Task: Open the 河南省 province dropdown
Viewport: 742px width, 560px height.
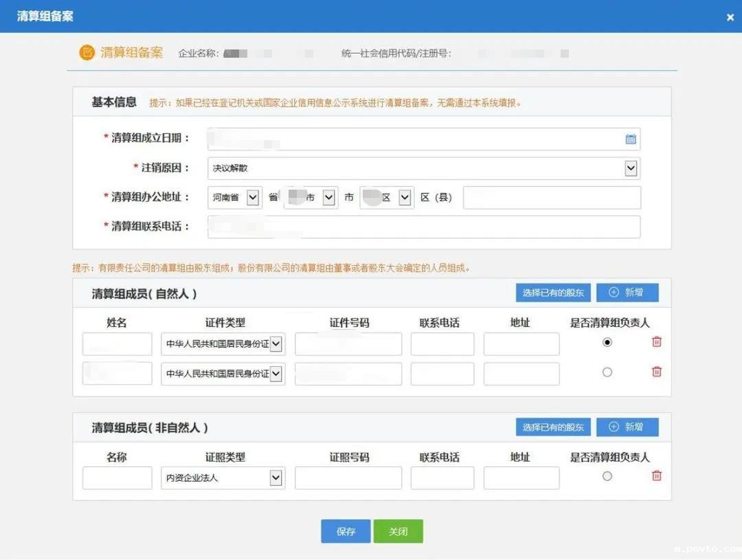Action: 252,198
